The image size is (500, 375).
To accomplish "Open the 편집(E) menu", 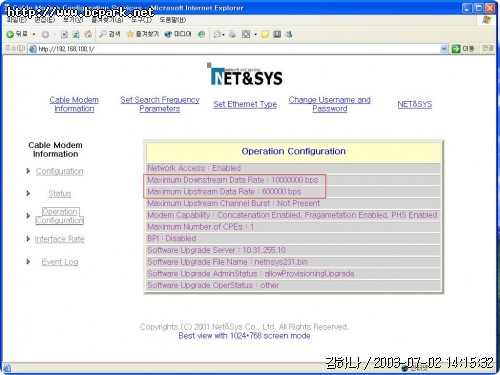I will (45, 20).
